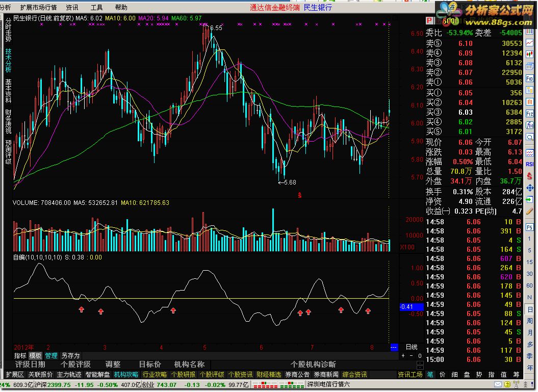The height and width of the screenshot is (392, 538).
Task: Select the 1-minute period button
Action: pyautogui.click(x=530, y=239)
